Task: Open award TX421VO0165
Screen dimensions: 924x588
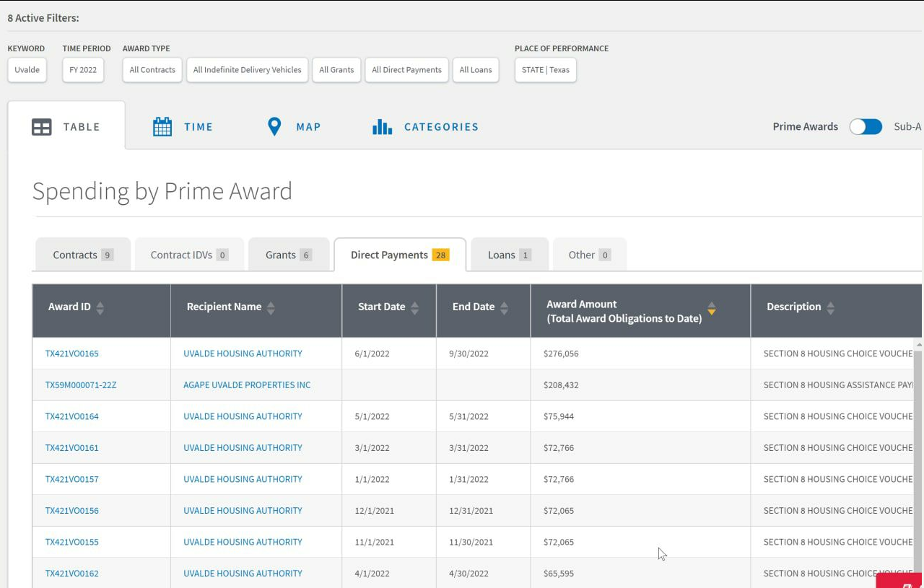Action: [x=71, y=354]
